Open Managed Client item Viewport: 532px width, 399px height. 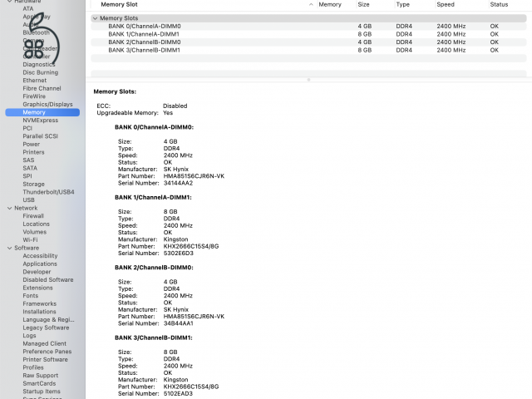coord(44,343)
